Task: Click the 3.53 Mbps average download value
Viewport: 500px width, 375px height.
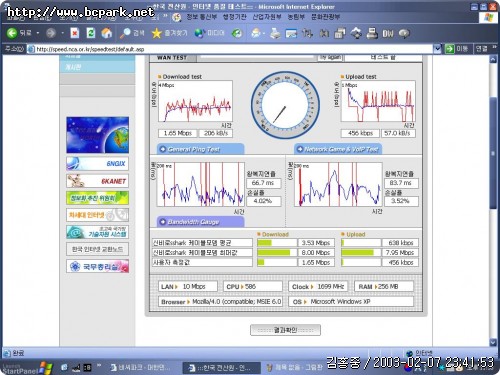Action: click(316, 243)
